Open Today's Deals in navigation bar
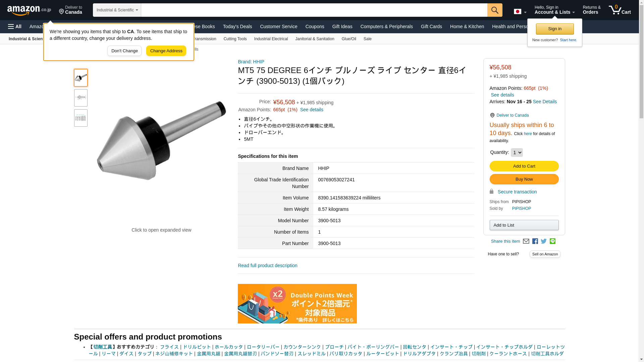Image resolution: width=644 pixels, height=362 pixels. click(237, 26)
